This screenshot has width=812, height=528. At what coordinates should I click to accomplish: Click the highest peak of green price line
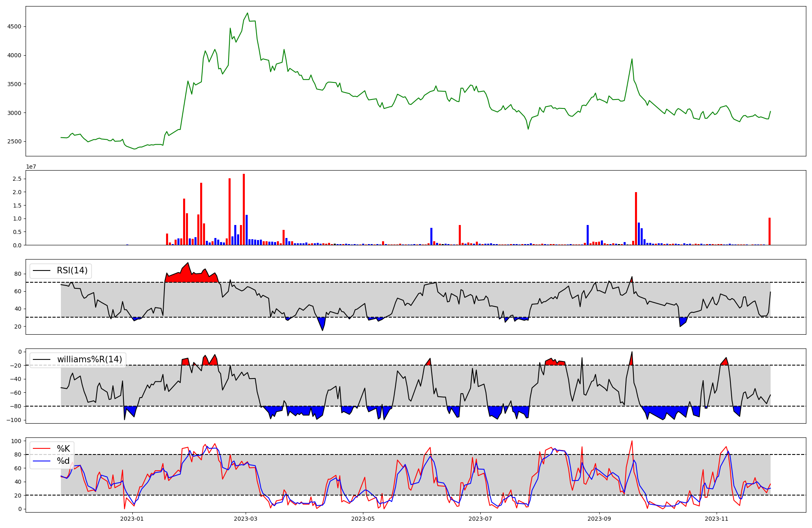click(248, 13)
